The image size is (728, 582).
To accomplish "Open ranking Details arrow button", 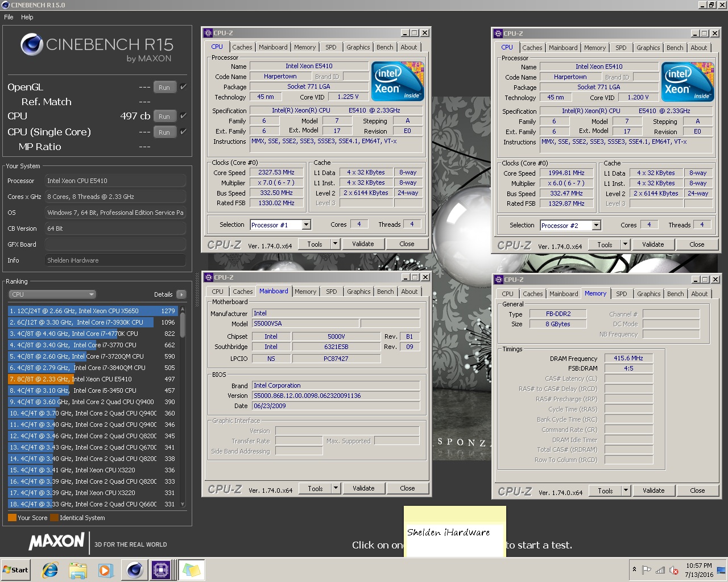I will (181, 294).
